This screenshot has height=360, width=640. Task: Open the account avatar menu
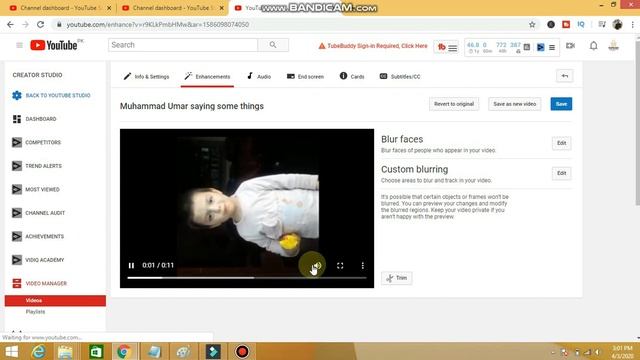(x=613, y=46)
